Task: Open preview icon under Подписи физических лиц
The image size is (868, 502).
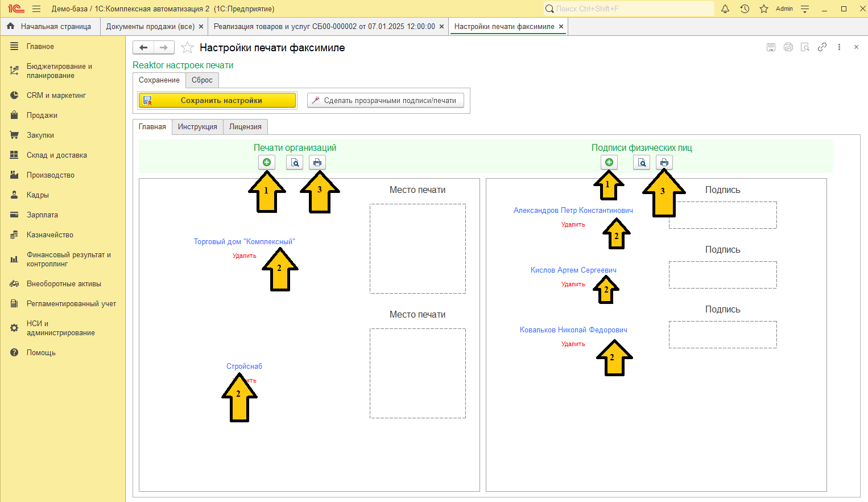Action: (x=642, y=162)
